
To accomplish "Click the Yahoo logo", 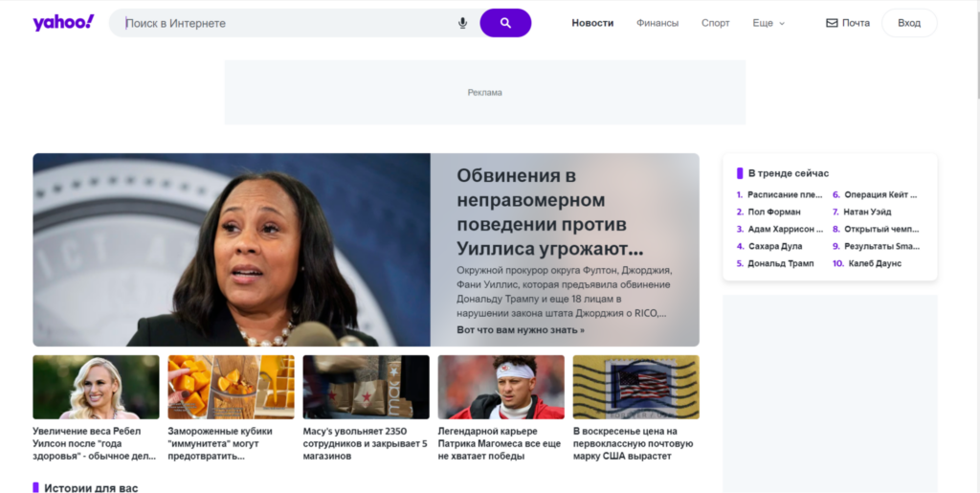I will click(63, 22).
